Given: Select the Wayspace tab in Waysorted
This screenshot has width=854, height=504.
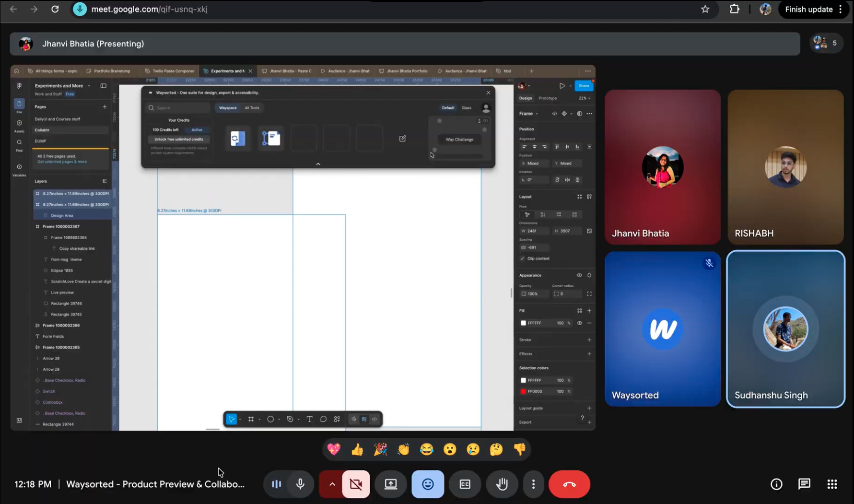Looking at the screenshot, I should 228,108.
